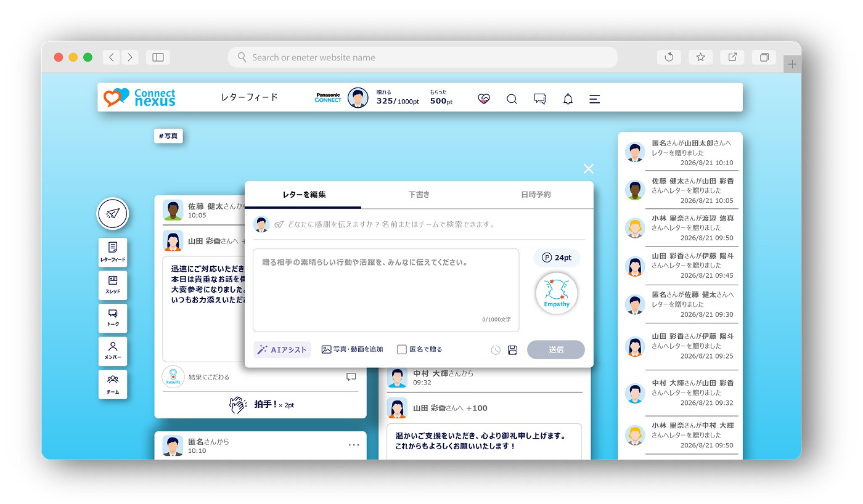The image size is (863, 504).
Task: Open the hamburger menu in header
Action: [x=594, y=99]
